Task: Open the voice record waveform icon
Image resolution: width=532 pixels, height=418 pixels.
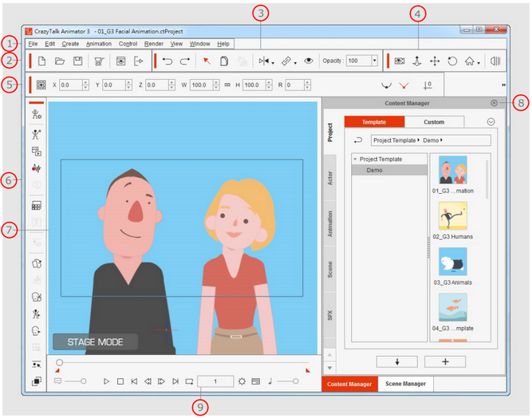Action: [x=37, y=168]
